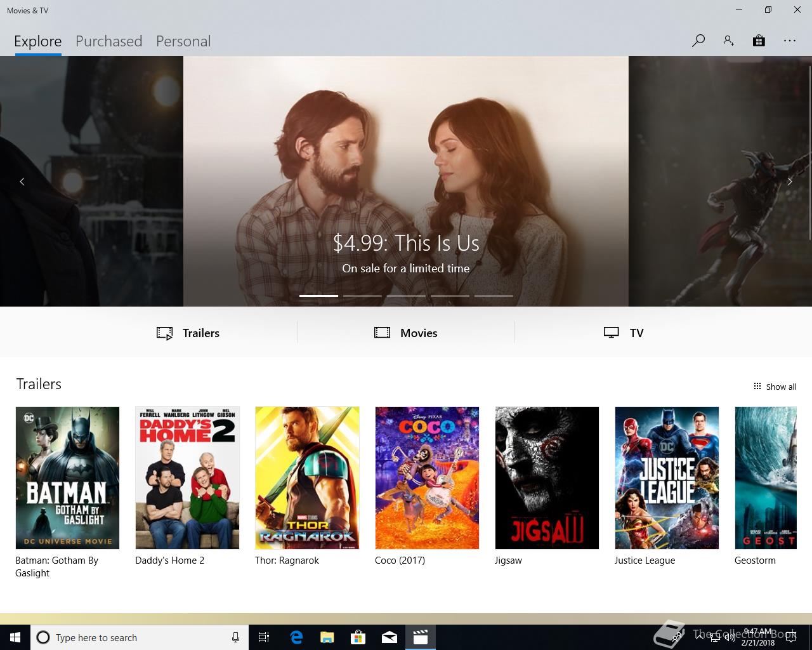The width and height of the screenshot is (812, 650).
Task: Open Mail app from taskbar
Action: pos(389,637)
